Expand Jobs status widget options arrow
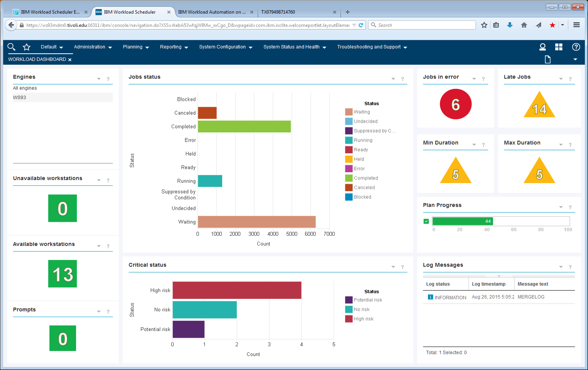This screenshot has width=588, height=370. [x=393, y=79]
